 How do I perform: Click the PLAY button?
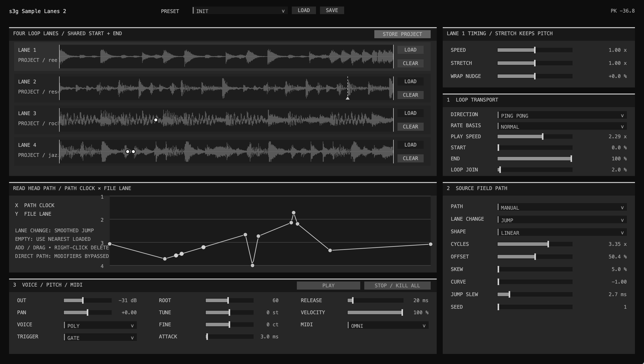pos(328,286)
